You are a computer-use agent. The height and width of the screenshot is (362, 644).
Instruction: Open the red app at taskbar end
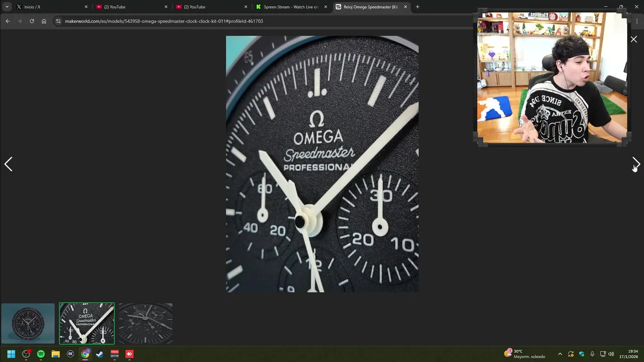[129, 354]
